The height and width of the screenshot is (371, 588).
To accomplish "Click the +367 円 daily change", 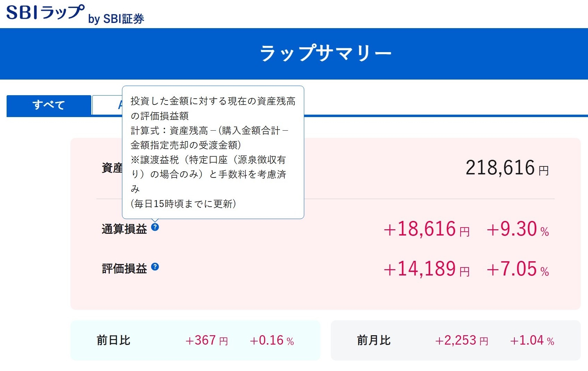I will click(207, 340).
